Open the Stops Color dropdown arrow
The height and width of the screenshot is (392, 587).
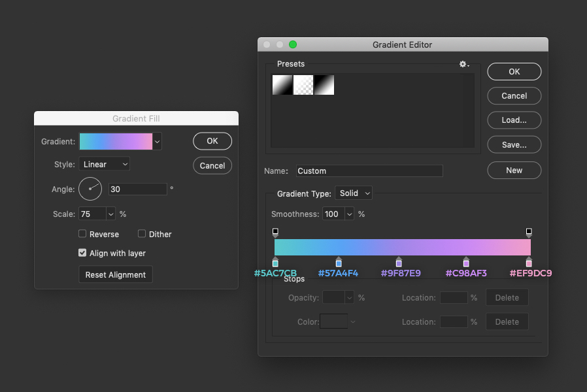tap(352, 321)
